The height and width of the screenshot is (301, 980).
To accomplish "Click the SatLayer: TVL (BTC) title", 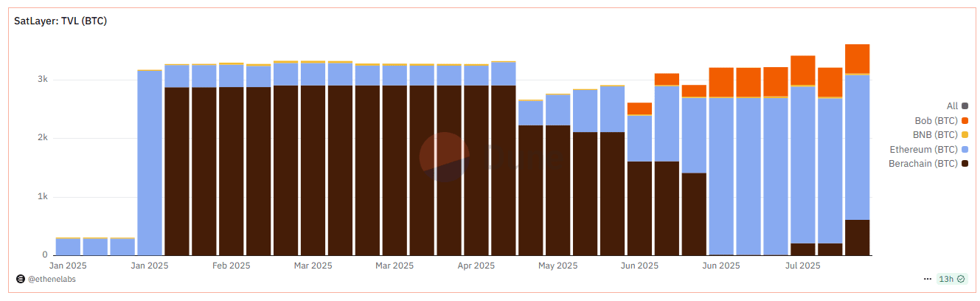I will (60, 21).
